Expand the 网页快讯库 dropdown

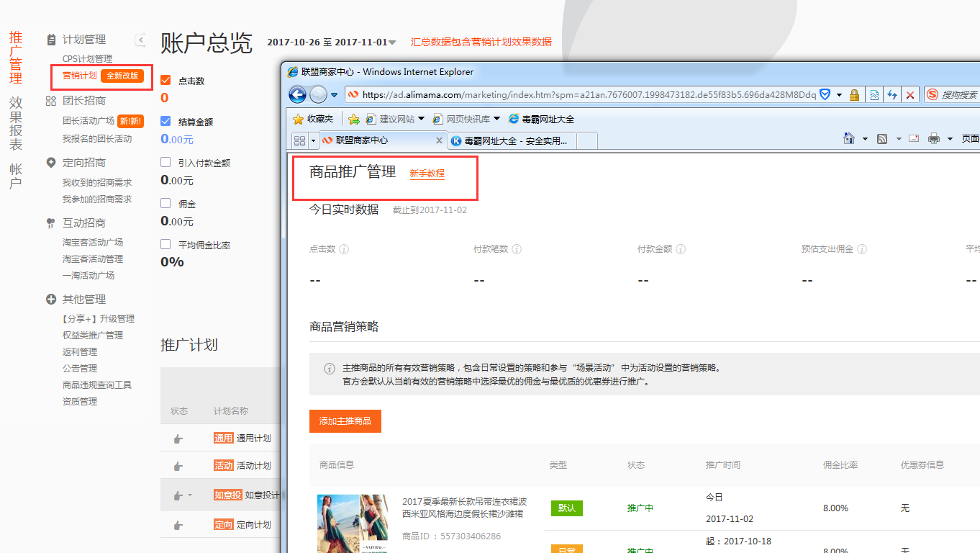pyautogui.click(x=496, y=119)
